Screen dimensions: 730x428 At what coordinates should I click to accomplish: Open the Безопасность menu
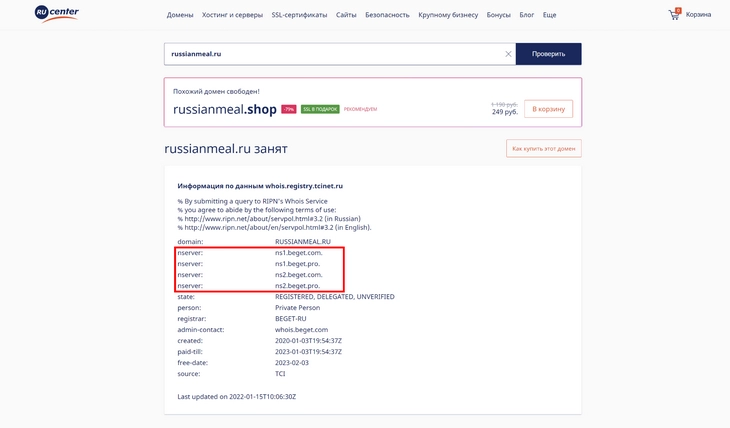coord(387,15)
